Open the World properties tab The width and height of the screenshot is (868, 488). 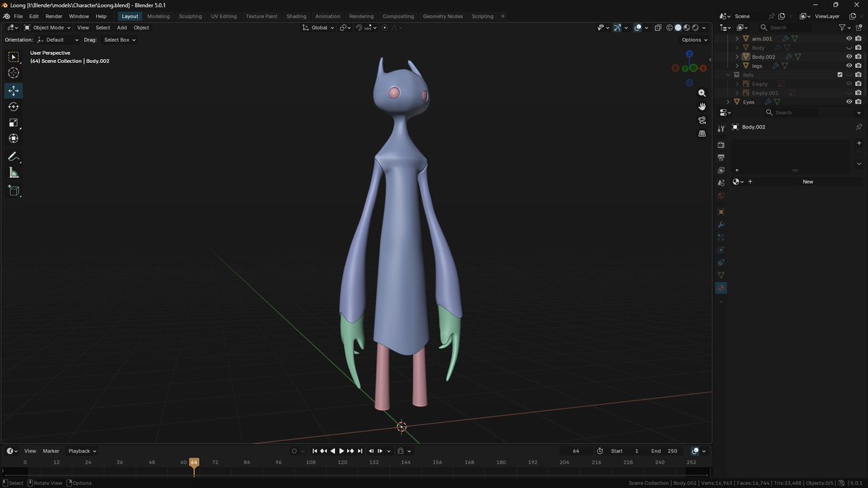pos(720,195)
